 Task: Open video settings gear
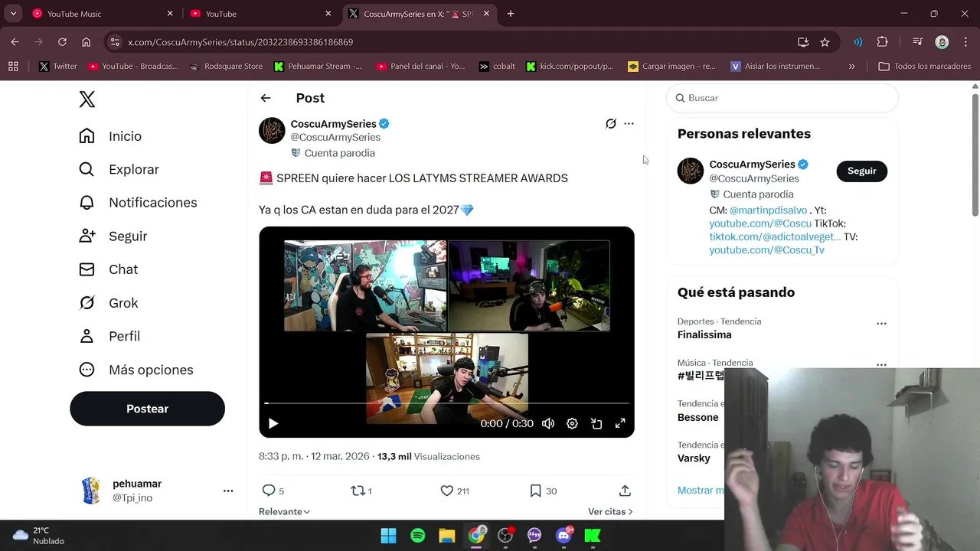point(572,423)
